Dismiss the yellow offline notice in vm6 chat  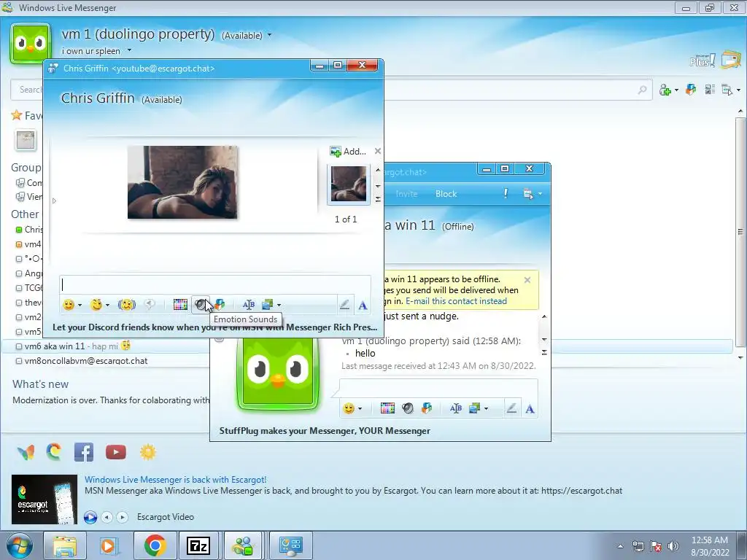(x=527, y=280)
